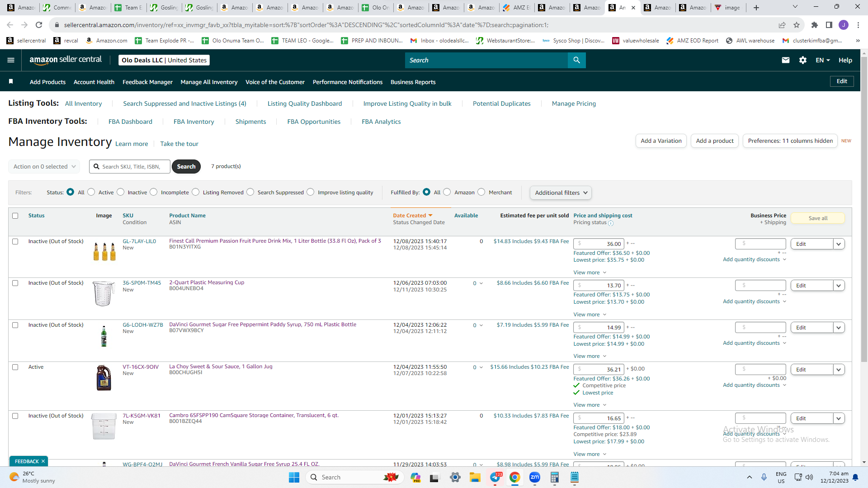Open Telegram from the taskbar

[x=495, y=477]
